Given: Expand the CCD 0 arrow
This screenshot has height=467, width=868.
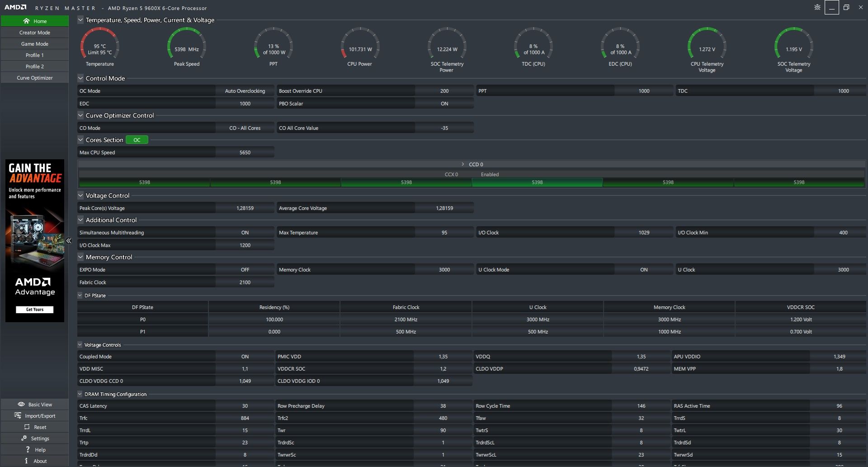Looking at the screenshot, I should tap(463, 164).
